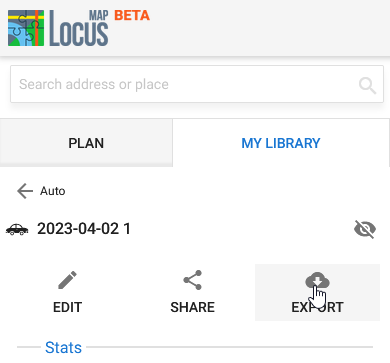Switch to the PLAN tab
The height and width of the screenshot is (363, 390).
pos(86,143)
